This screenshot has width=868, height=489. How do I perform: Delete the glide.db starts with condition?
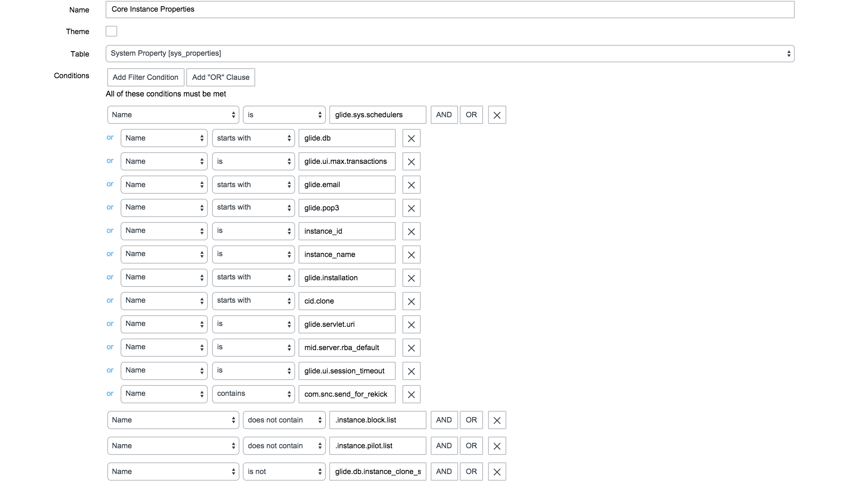click(411, 138)
